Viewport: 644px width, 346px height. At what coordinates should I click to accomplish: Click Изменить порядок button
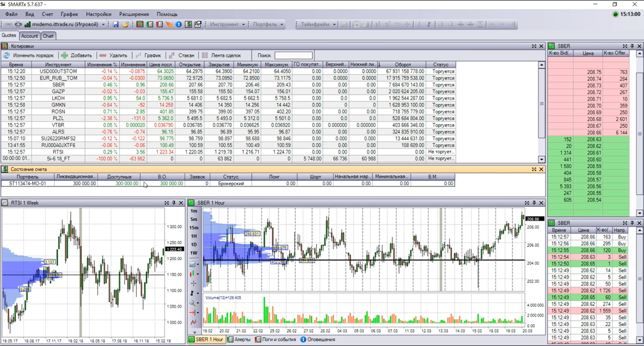29,55
